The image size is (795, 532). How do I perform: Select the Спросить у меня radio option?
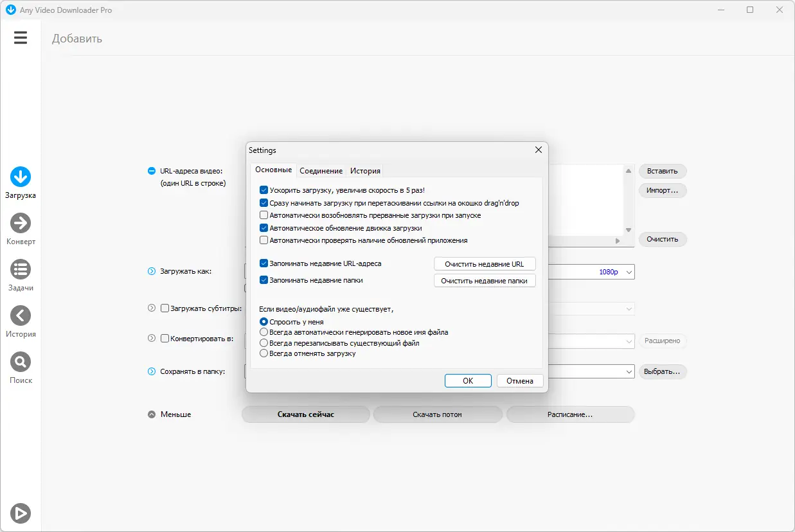coord(264,322)
